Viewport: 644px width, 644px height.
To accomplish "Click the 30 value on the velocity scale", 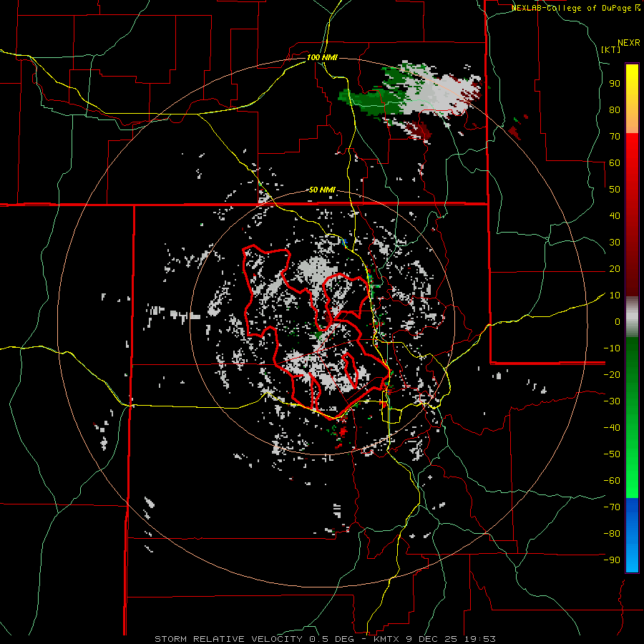I will 615,243.
